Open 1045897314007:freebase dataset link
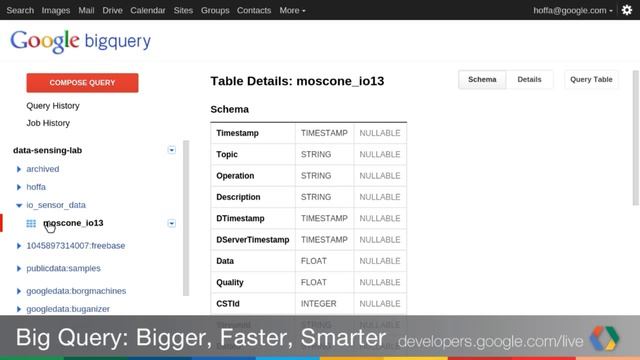This screenshot has width=640, height=360. (x=76, y=246)
